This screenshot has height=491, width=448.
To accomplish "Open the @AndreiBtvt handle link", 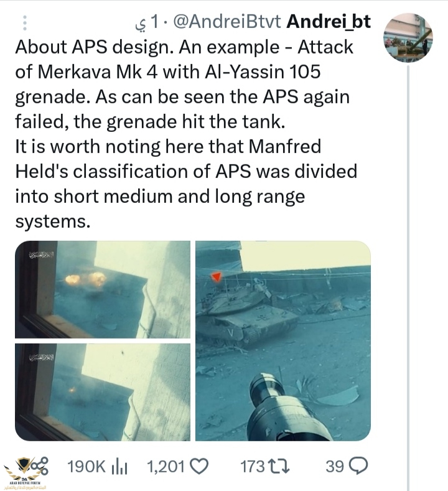I will (226, 21).
